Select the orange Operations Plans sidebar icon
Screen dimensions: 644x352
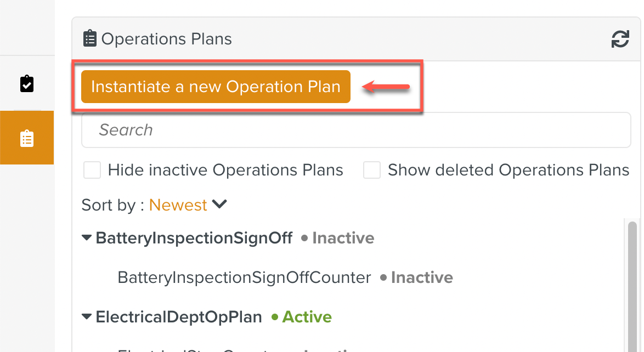click(27, 138)
